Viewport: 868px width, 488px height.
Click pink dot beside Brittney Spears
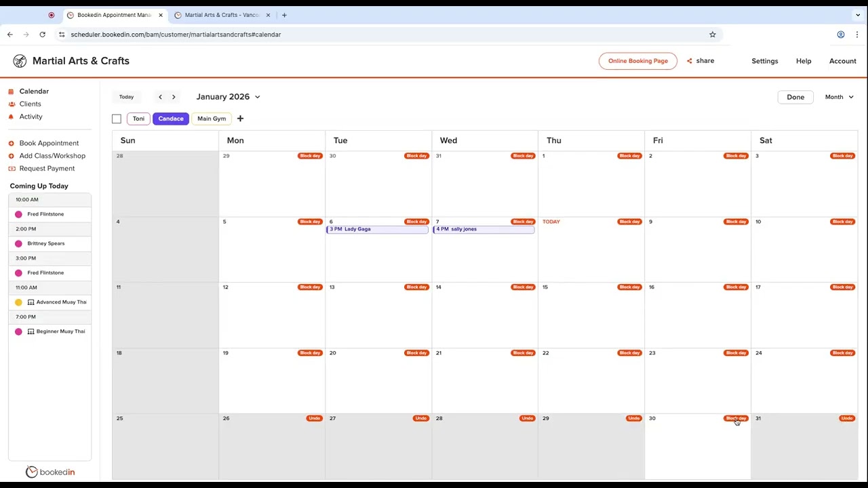pyautogui.click(x=18, y=243)
